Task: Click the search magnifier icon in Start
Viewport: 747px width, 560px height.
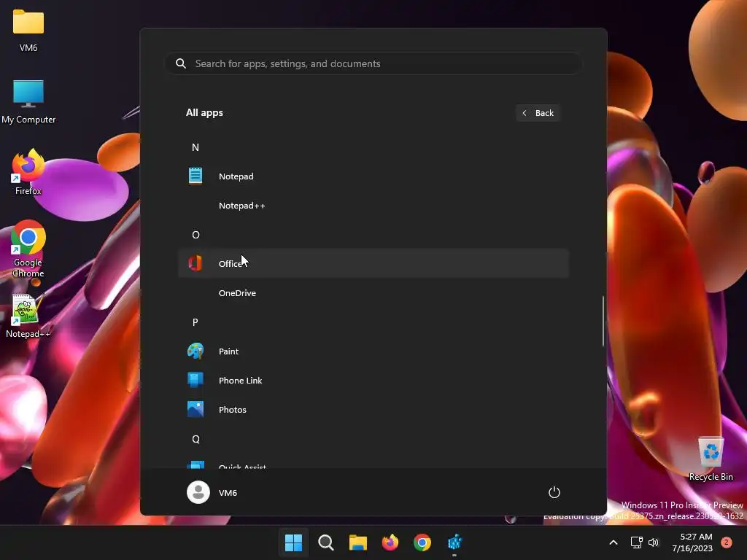Action: [x=181, y=63]
